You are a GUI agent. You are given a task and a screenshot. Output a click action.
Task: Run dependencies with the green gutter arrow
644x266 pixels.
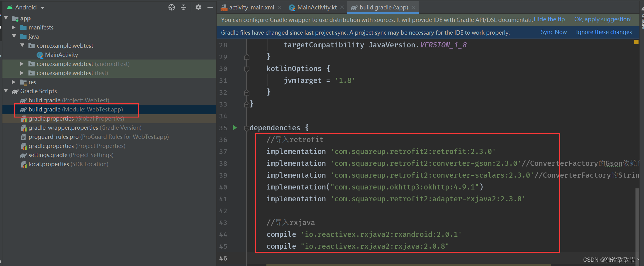tap(235, 128)
